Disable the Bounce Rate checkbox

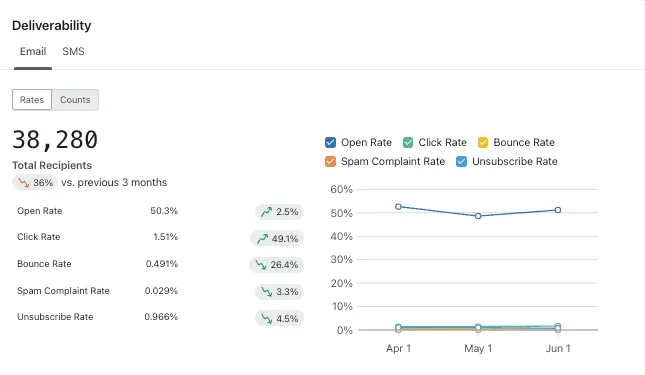pyautogui.click(x=483, y=142)
